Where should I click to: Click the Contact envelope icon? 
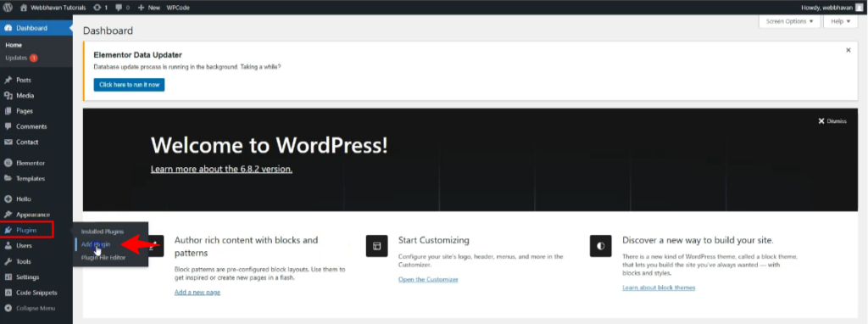(x=8, y=142)
